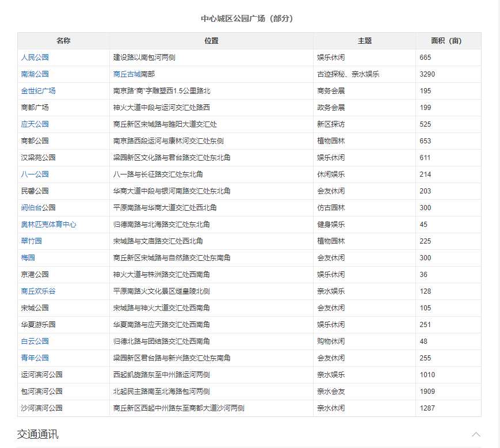The height and width of the screenshot is (448, 500).
Task: Collapse the 交通通讯 section chevron
Action: 475,434
